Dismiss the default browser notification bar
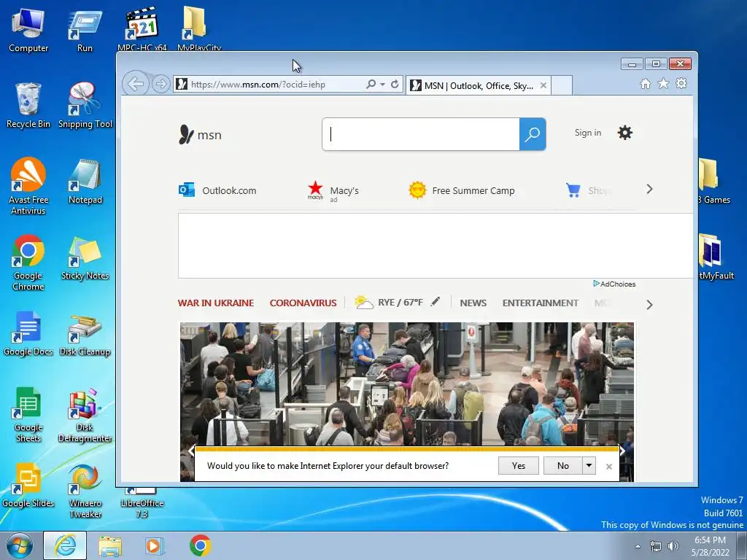This screenshot has height=560, width=747. [x=609, y=467]
